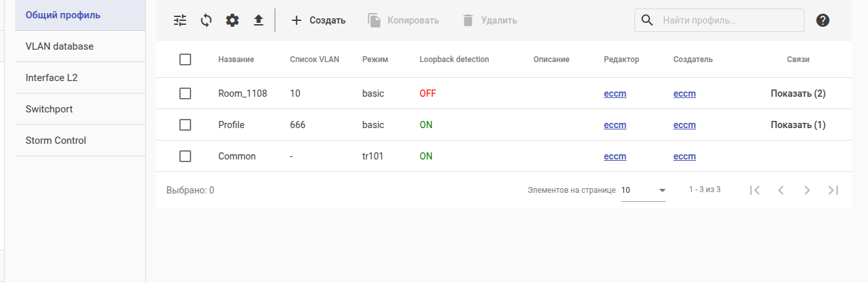This screenshot has width=868, height=283.
Task: Show links for the Room_1108 profile
Action: (x=798, y=93)
